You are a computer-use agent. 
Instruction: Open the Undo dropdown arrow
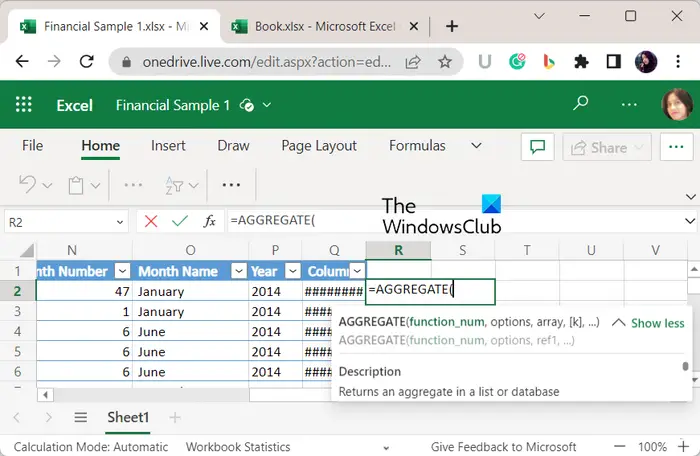click(x=47, y=185)
